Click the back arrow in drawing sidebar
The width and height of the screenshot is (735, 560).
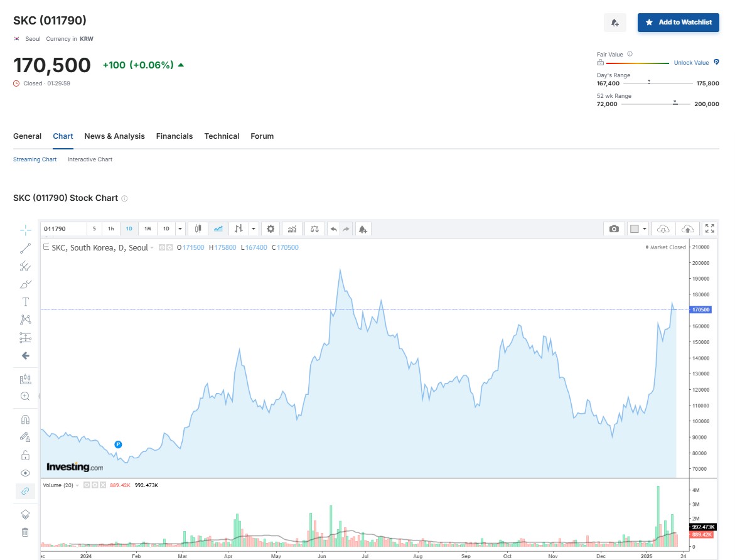[x=25, y=355]
